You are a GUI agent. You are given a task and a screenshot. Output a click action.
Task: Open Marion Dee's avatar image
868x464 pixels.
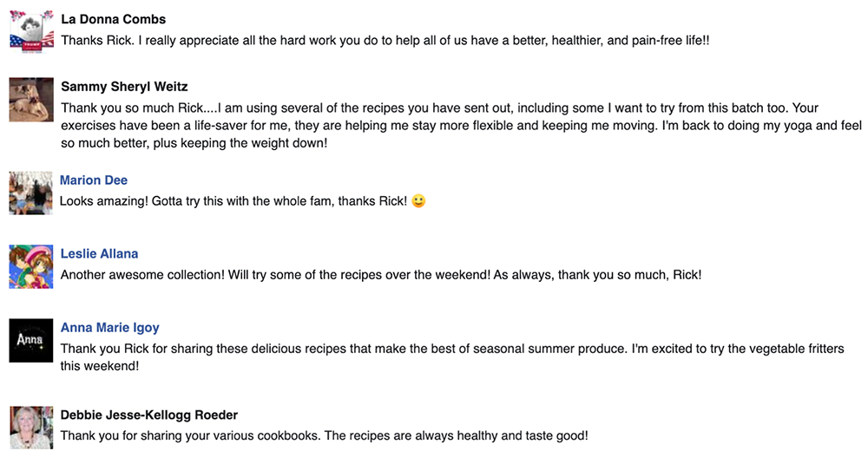(x=31, y=193)
